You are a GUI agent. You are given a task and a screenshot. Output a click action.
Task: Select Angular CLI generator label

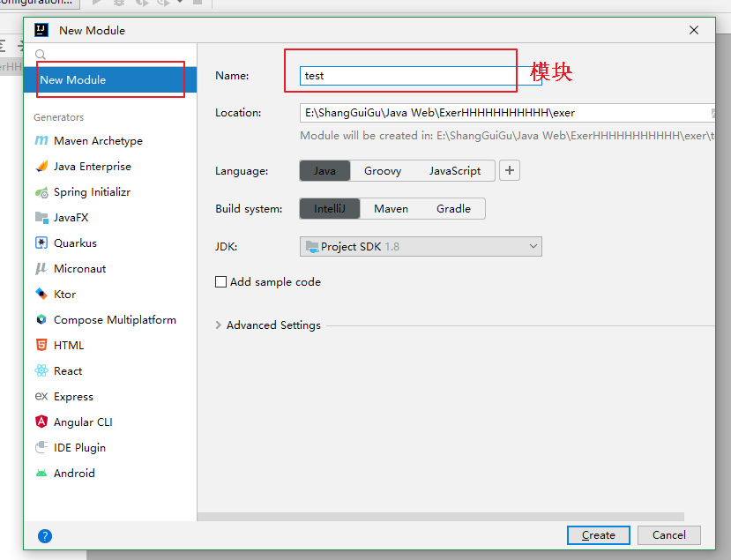point(84,422)
